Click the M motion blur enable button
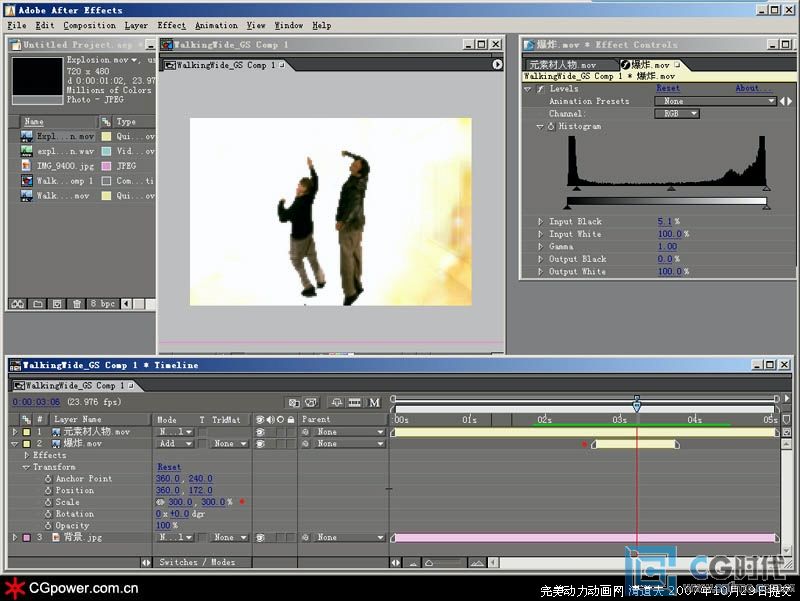This screenshot has width=800, height=601. [374, 403]
